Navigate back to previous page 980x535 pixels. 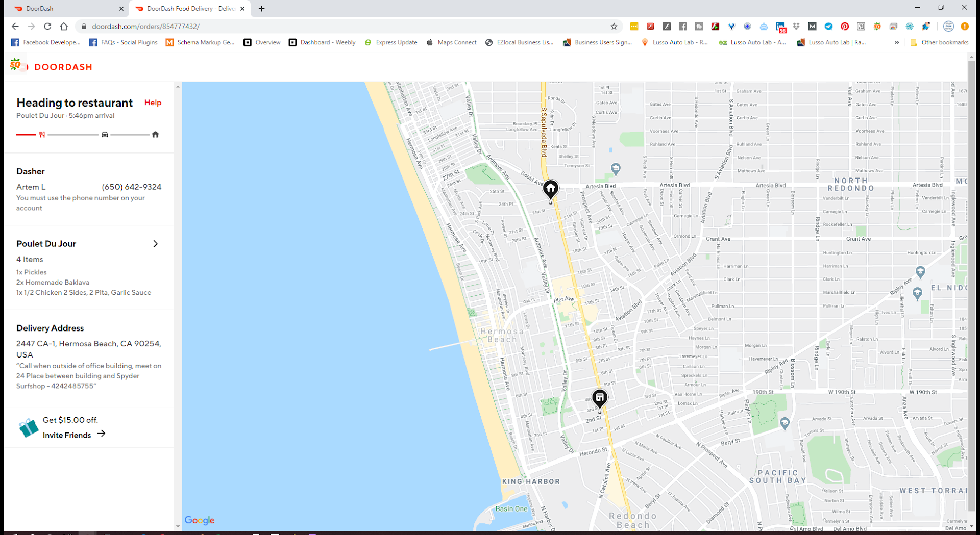(x=15, y=27)
